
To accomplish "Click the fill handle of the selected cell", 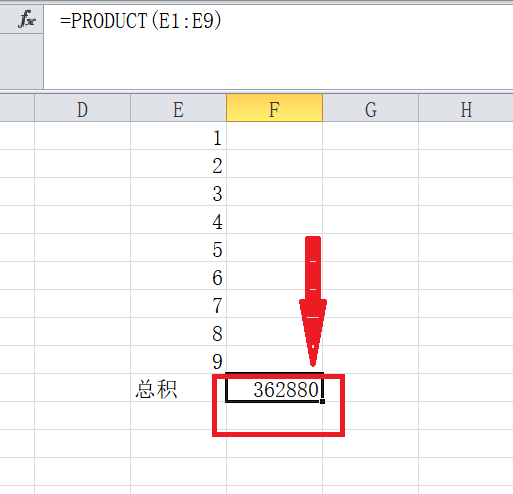I will [322, 402].
